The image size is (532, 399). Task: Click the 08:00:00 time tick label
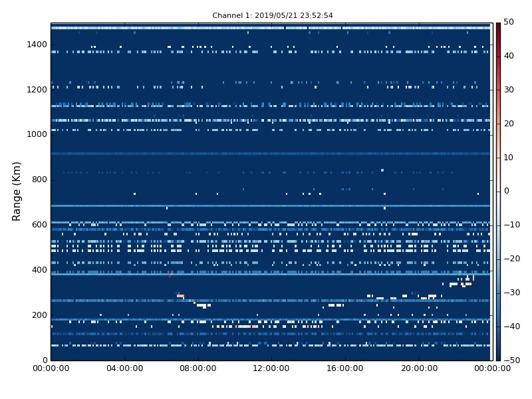198,368
